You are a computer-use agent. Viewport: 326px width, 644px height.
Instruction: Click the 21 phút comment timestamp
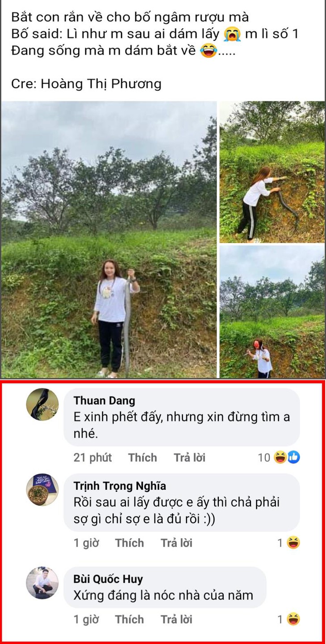(x=92, y=458)
